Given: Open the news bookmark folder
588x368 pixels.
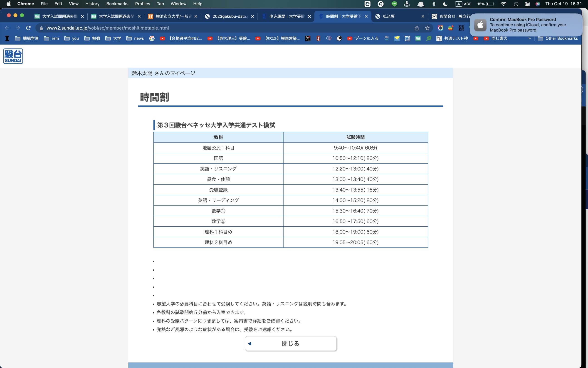Looking at the screenshot, I should 135,38.
